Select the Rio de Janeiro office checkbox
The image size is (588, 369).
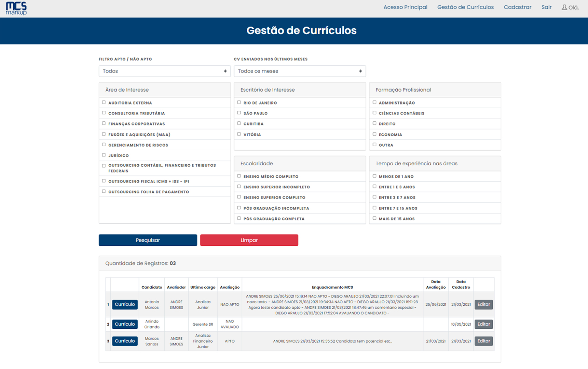(239, 102)
